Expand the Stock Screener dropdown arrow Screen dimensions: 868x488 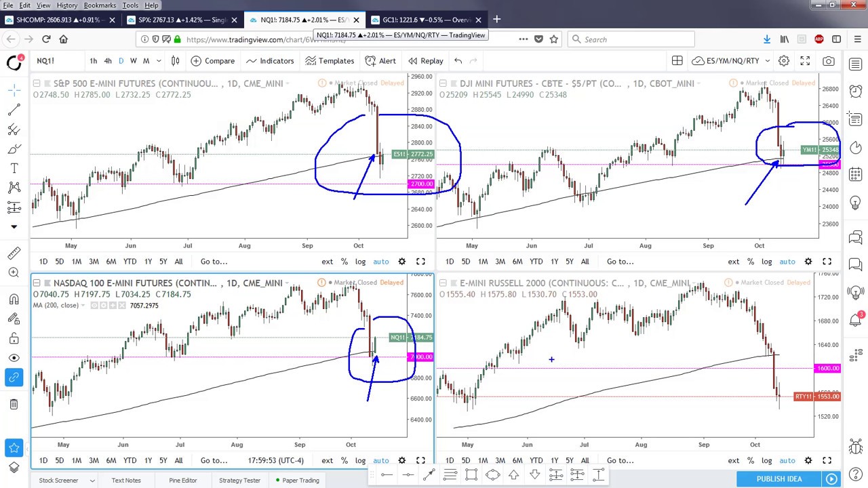tap(92, 481)
